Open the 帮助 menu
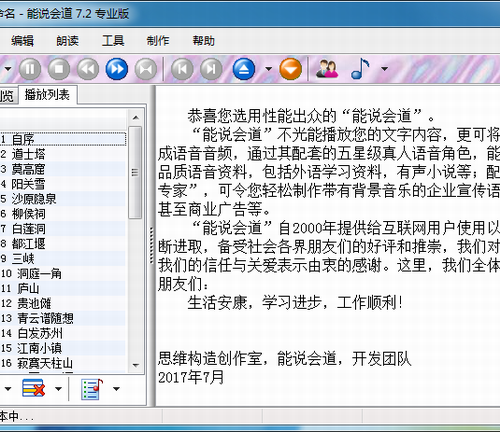500x432 pixels. coord(203,41)
